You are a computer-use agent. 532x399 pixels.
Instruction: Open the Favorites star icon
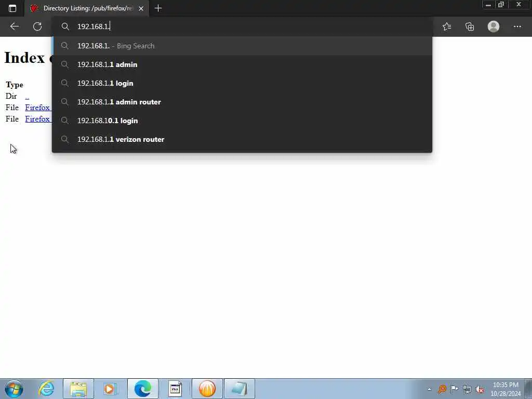click(x=447, y=26)
